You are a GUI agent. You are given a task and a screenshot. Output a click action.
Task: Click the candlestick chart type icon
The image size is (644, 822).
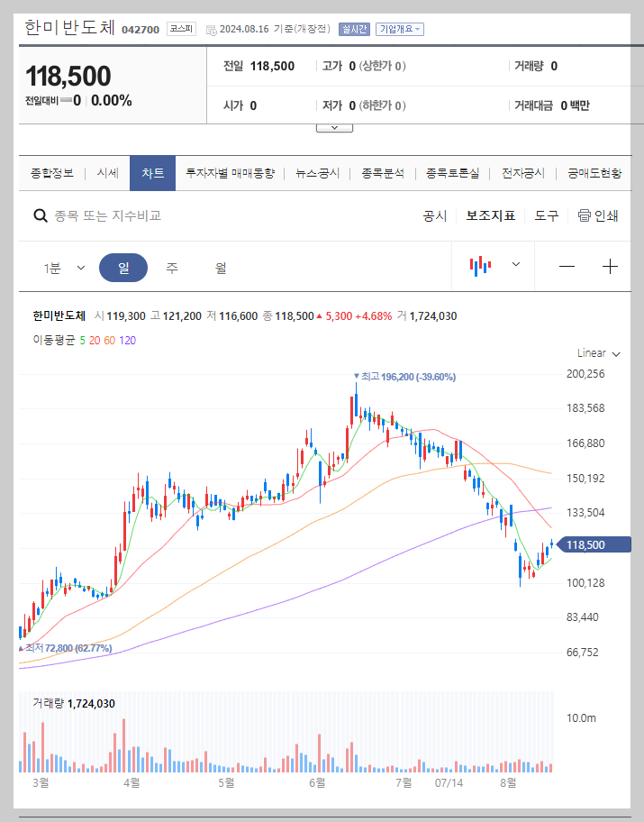482,264
